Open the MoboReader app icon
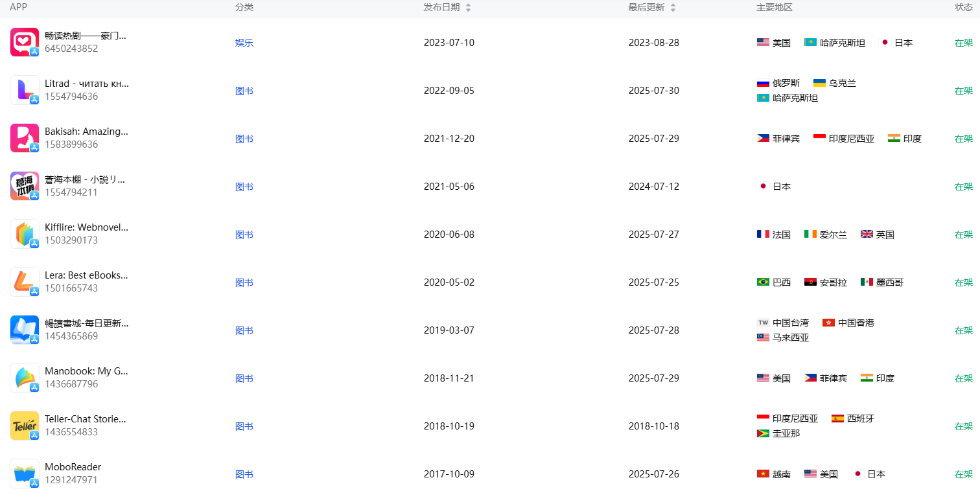980x493 pixels. click(25, 474)
